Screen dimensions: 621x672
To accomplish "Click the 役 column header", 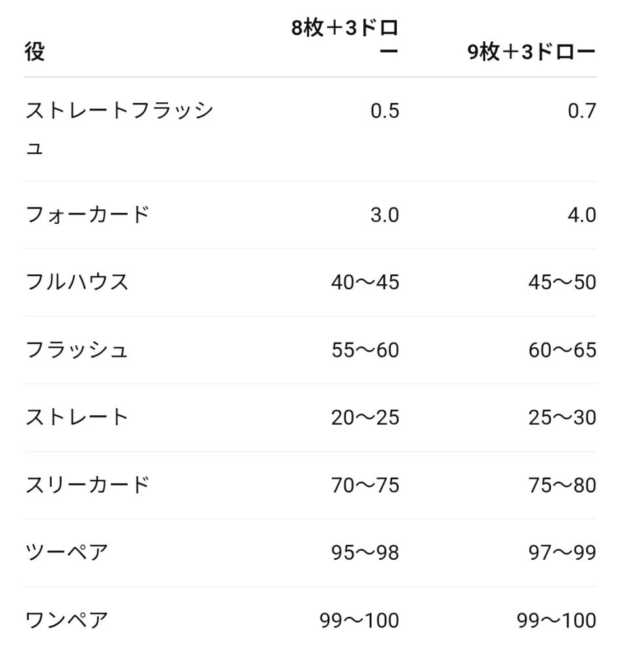I will click(x=35, y=52).
